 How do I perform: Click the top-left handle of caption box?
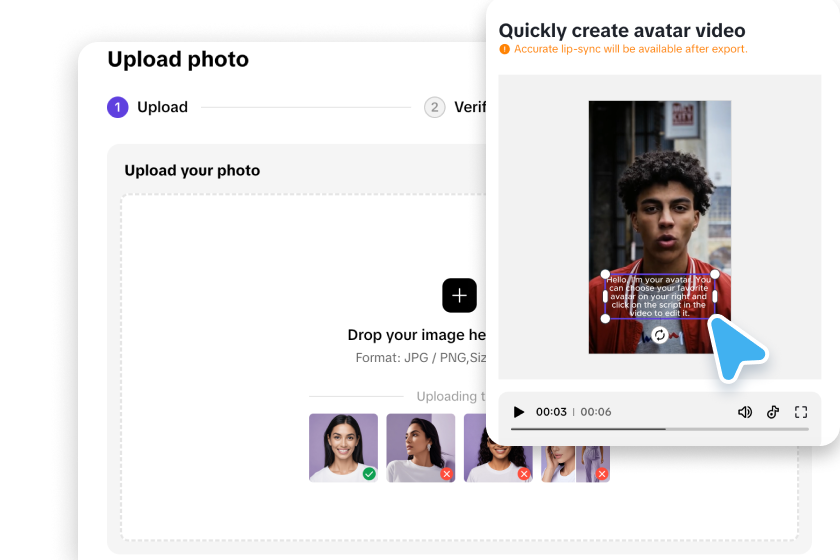605,274
